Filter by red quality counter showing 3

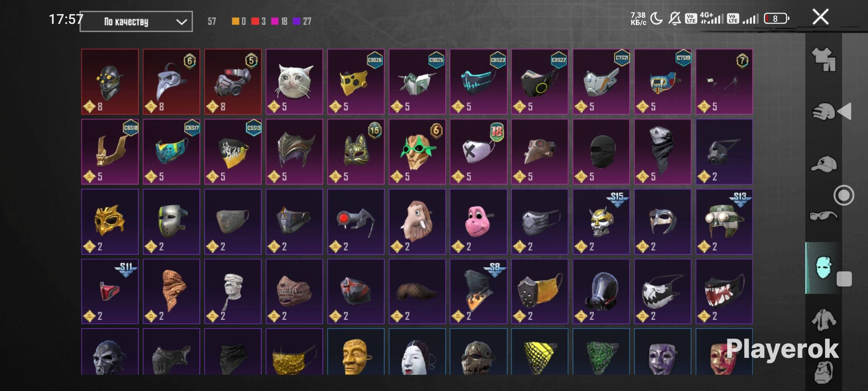(258, 21)
